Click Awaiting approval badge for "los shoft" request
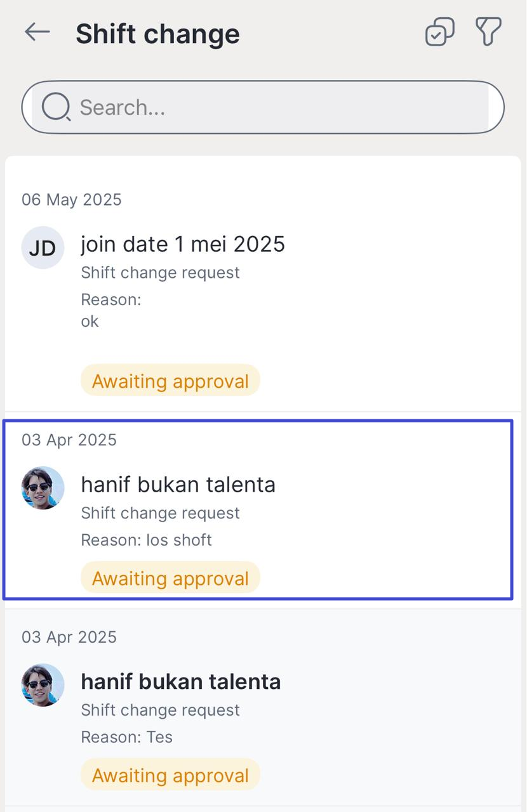527x812 pixels. point(170,578)
